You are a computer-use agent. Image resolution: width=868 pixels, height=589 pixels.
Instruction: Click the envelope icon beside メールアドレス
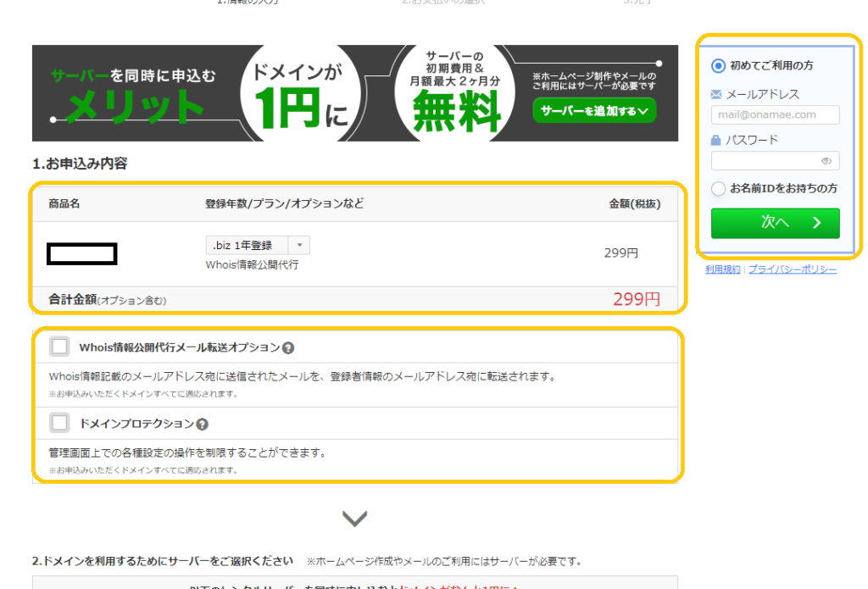click(715, 95)
